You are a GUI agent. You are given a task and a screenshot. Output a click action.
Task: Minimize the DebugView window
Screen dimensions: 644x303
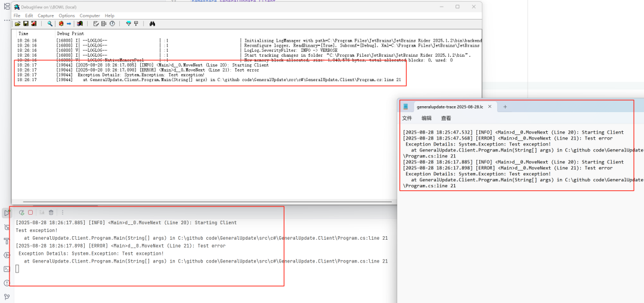[441, 7]
